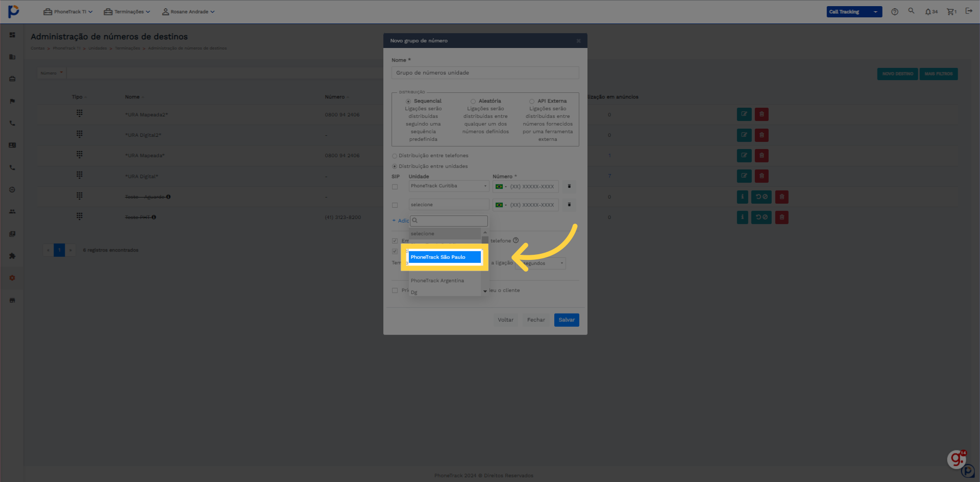
Task: Choose Distribuição entre unidades
Action: (395, 166)
